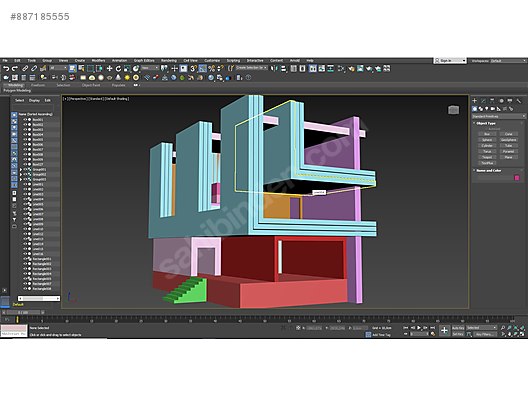The width and height of the screenshot is (528, 396).
Task: Click the Undo arrow in main toolbar
Action: (6, 69)
